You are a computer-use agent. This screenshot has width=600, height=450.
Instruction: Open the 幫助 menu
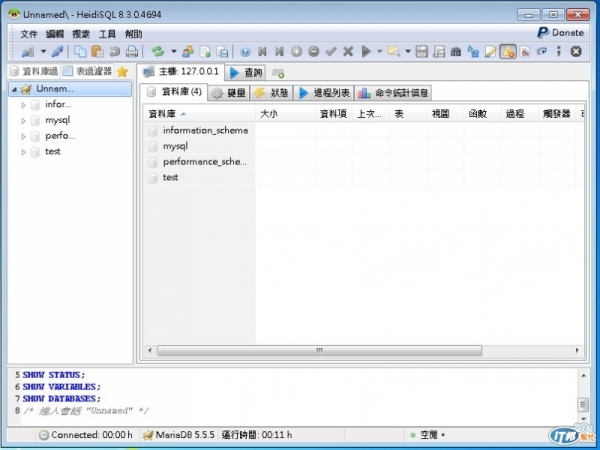click(133, 34)
